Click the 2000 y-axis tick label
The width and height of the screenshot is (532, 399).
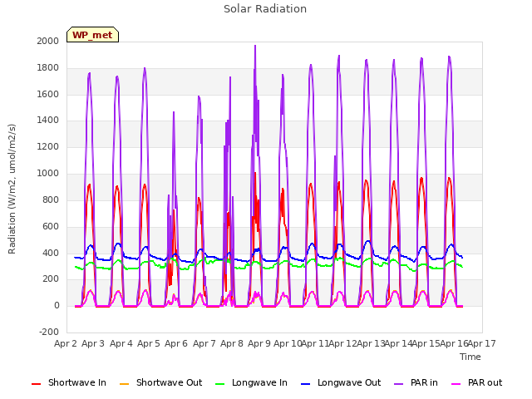48,41
